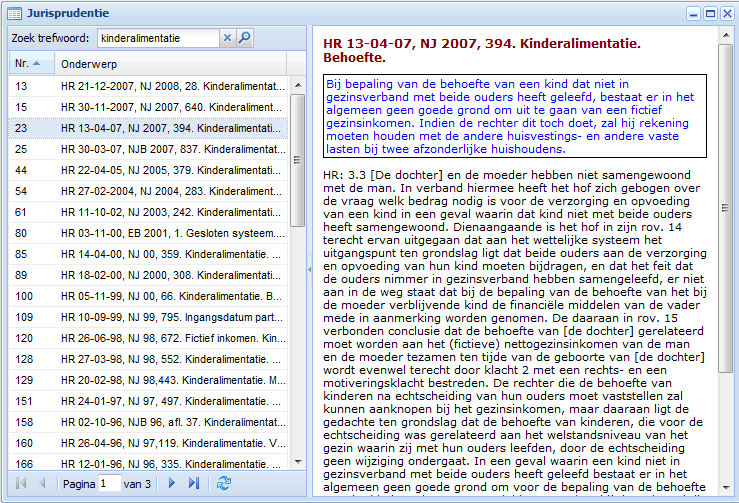
Task: Select row 128 HR 27-03-98
Action: click(x=148, y=359)
